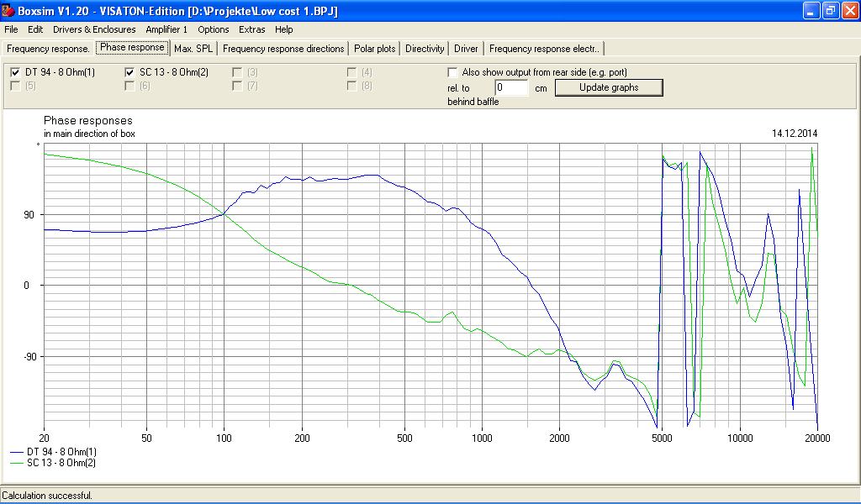Click the 'rel. to behind baffle' cm input field
Viewport: 861px width, 504px height.
tap(512, 87)
